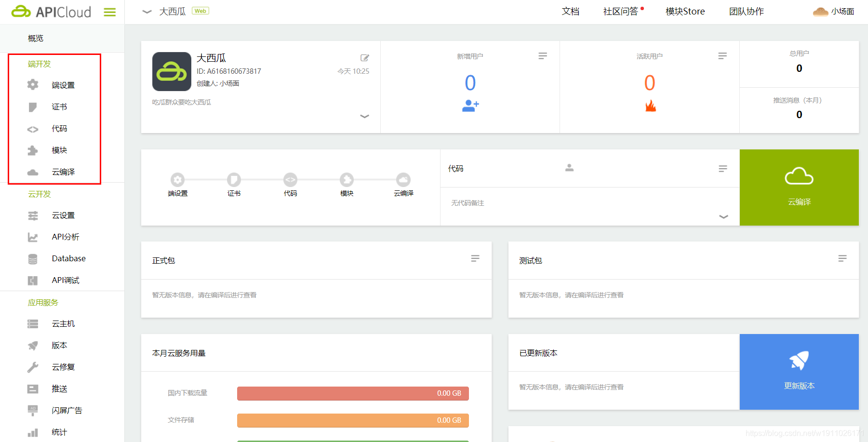Open 社区问答 in the top navigation
This screenshot has width=868, height=442.
point(621,12)
